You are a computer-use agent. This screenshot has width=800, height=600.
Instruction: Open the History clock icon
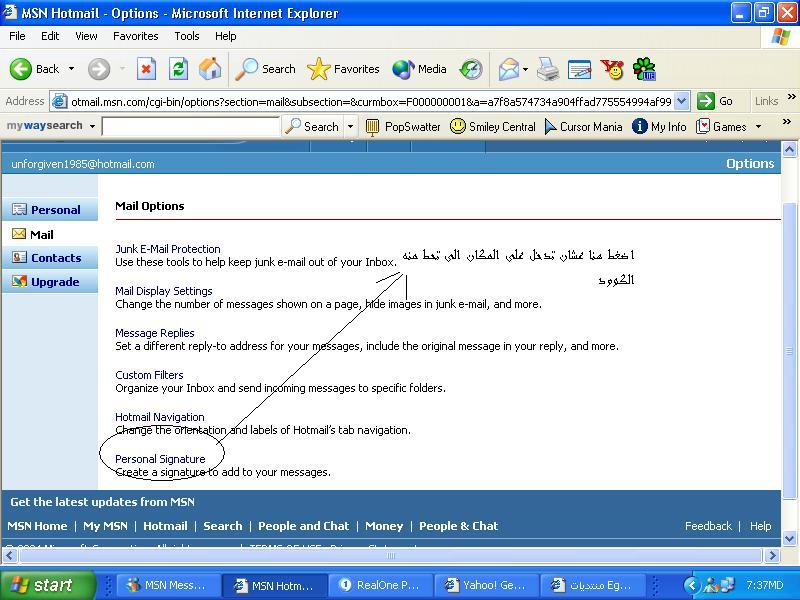pos(470,69)
